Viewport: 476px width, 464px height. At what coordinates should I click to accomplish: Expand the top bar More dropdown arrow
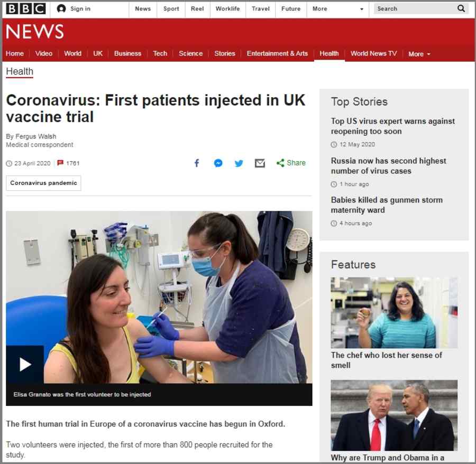[362, 9]
